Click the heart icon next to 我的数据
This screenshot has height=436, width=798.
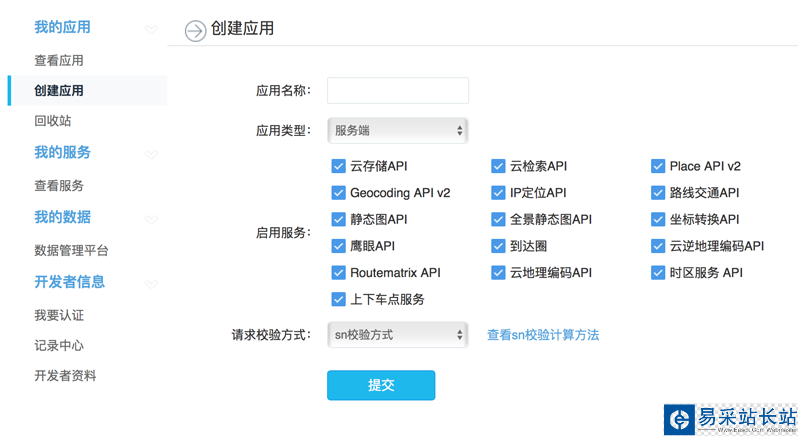coord(151,219)
